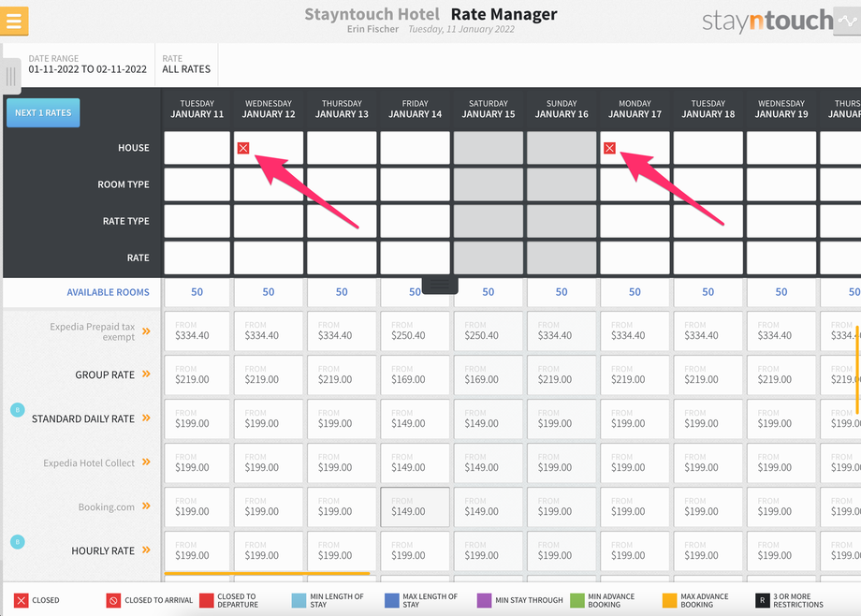The width and height of the screenshot is (861, 616).
Task: Open HOURLY RATE $199.00 on January 17
Action: click(635, 550)
